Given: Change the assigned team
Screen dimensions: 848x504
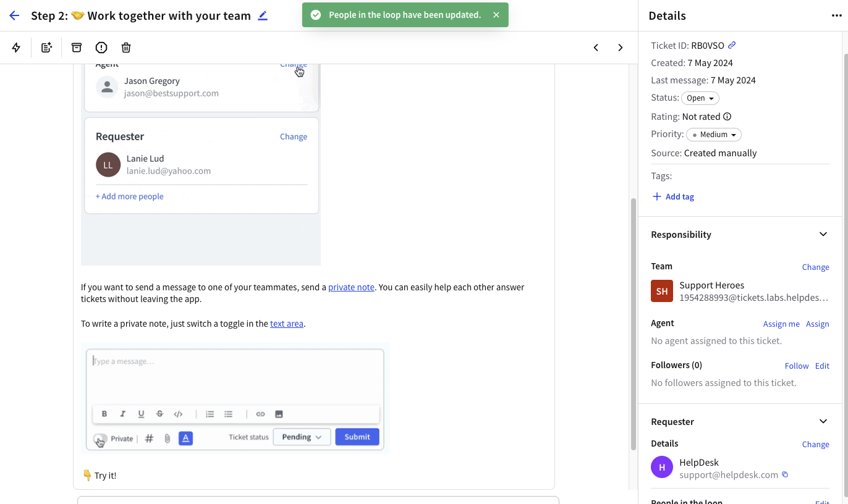Looking at the screenshot, I should [x=815, y=267].
